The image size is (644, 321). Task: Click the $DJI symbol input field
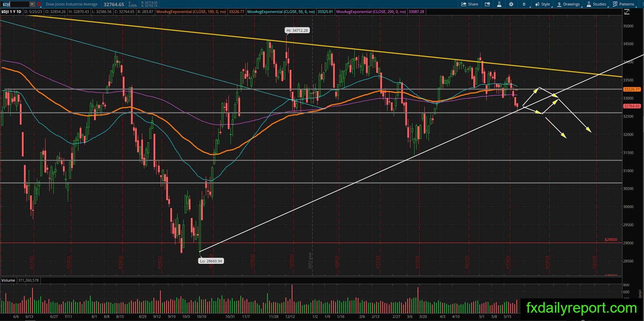coord(15,4)
